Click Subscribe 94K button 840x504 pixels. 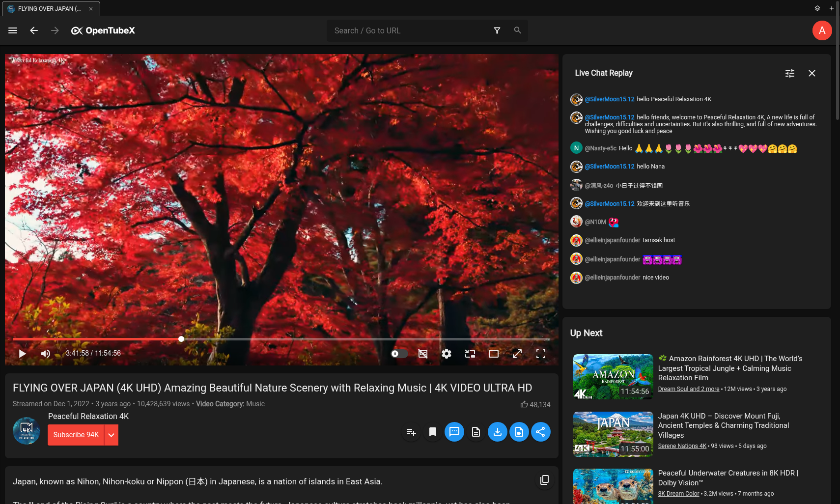(x=76, y=435)
